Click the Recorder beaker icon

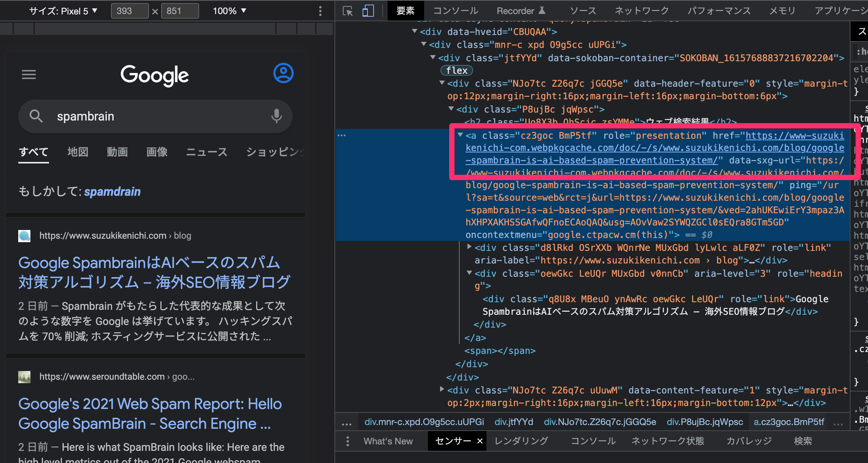pyautogui.click(x=542, y=11)
